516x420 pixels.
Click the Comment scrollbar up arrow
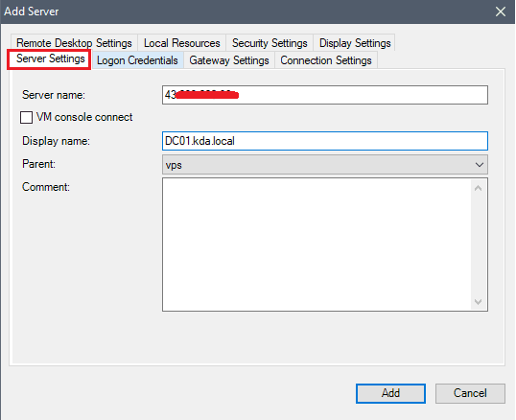tap(479, 189)
